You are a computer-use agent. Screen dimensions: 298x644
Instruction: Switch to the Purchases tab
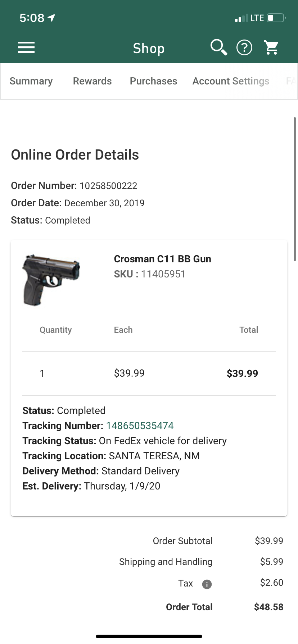pos(153,81)
